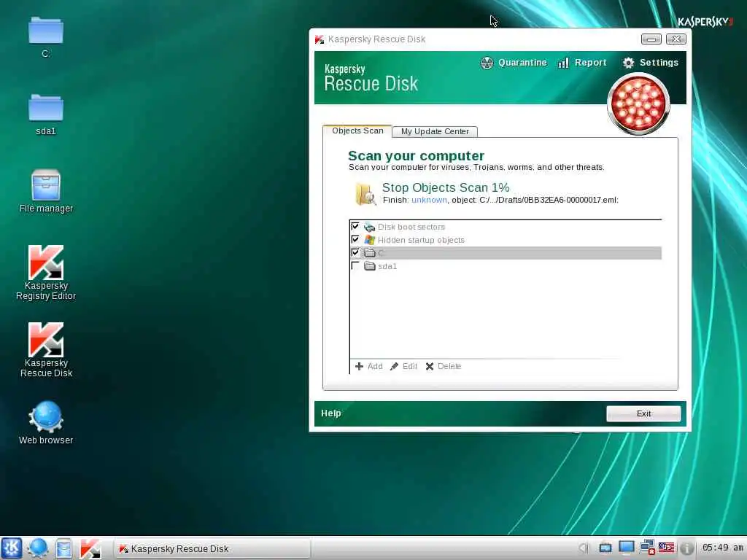Image resolution: width=747 pixels, height=560 pixels.
Task: Click the Disk boot sectors drive icon
Action: click(x=369, y=227)
